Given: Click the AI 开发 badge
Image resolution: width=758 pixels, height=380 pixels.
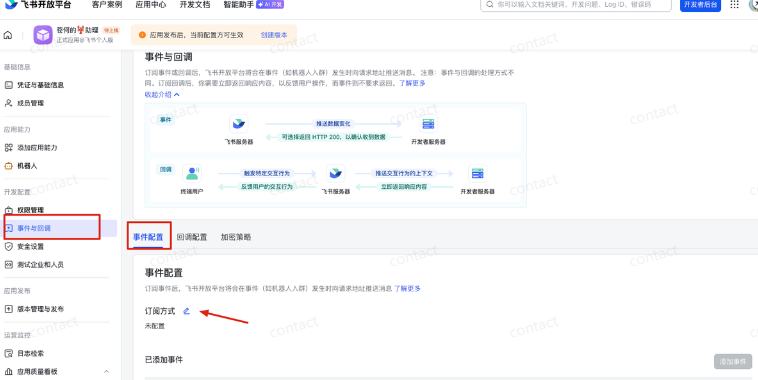Looking at the screenshot, I should point(270,4).
